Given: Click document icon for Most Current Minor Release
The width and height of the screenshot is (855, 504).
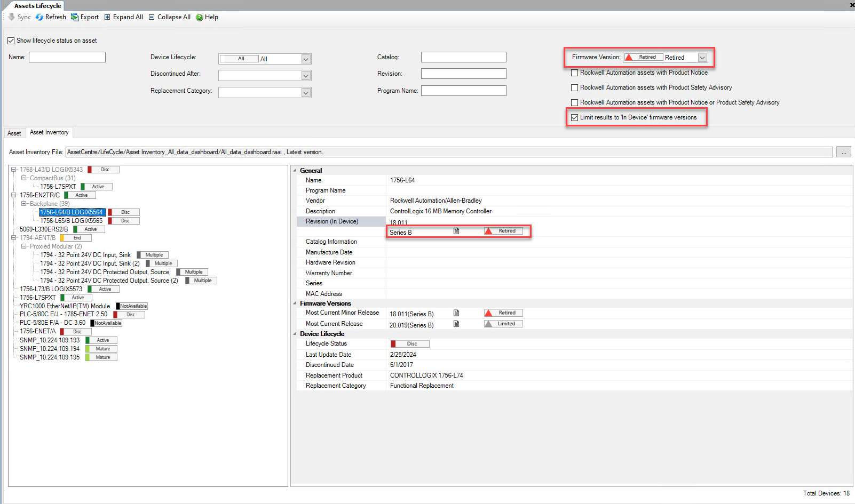Looking at the screenshot, I should [x=456, y=313].
